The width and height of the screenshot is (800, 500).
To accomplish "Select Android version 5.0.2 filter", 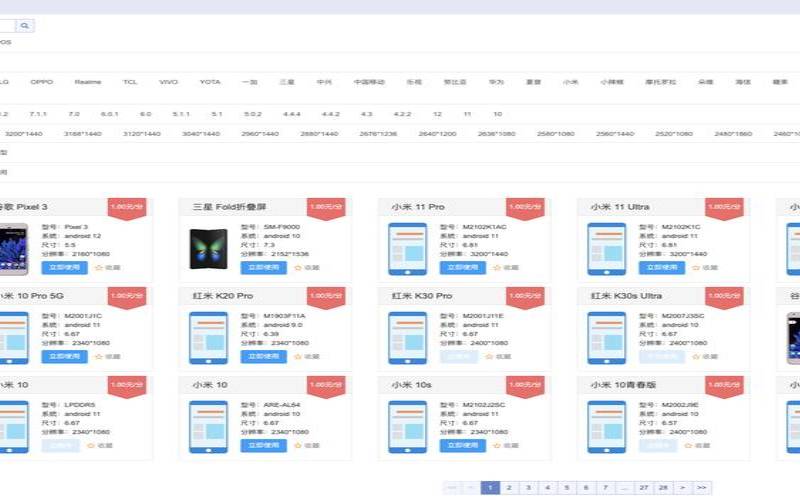I will [x=253, y=114].
